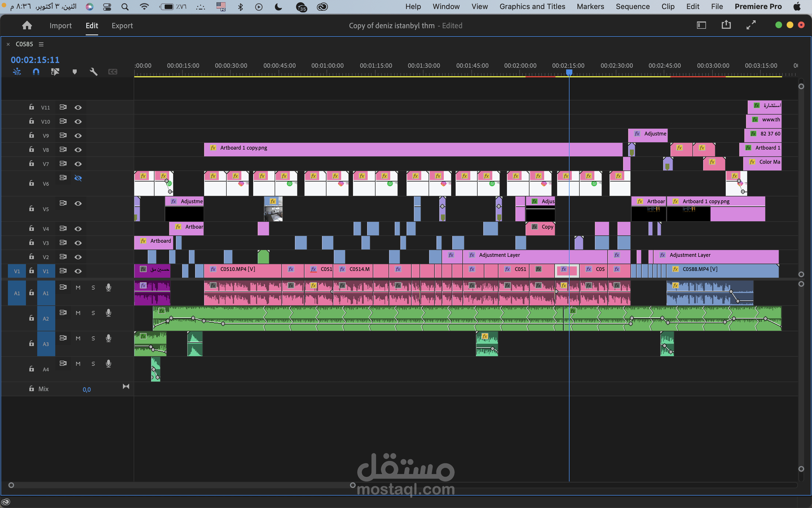Open the Markers menu
Viewport: 812px width, 508px height.
[590, 7]
